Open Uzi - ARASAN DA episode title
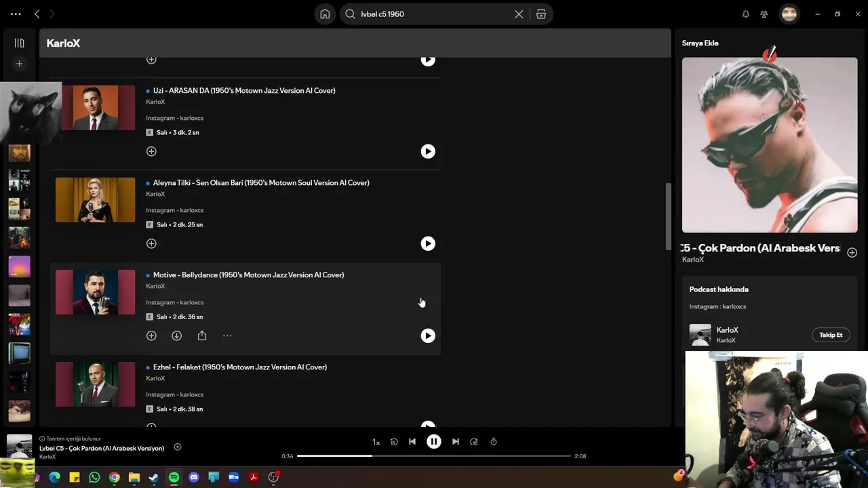The height and width of the screenshot is (488, 868). tap(244, 90)
